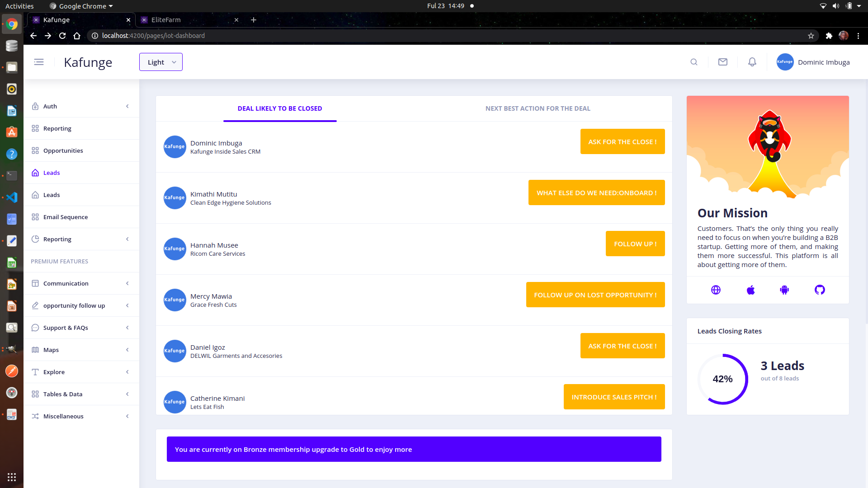Open Visual Studio Code from dock
Screen dimensions: 868x488
click(12, 197)
